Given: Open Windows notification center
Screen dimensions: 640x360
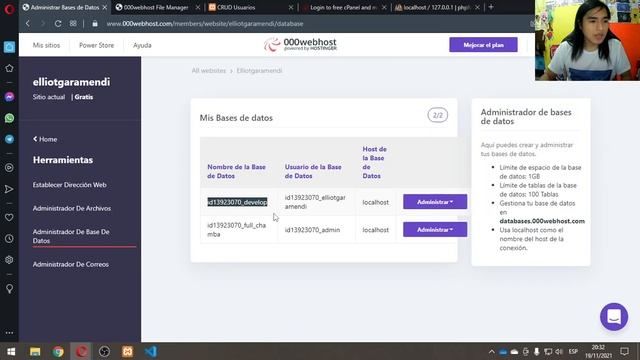Looking at the screenshot, I should click(624, 351).
